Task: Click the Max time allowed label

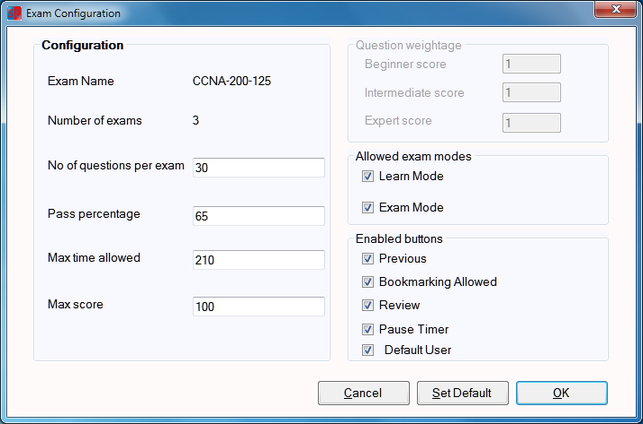Action: 94,258
